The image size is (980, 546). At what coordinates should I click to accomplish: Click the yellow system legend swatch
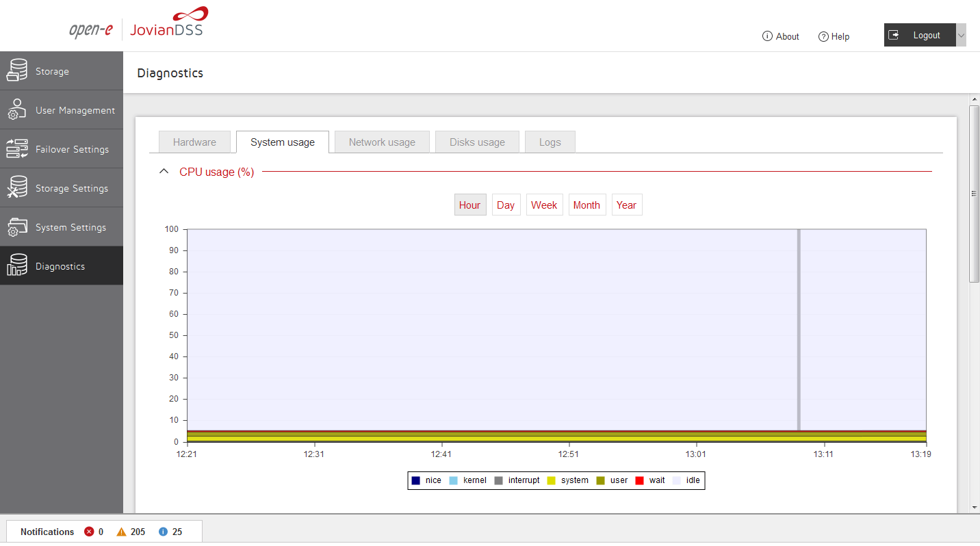552,480
